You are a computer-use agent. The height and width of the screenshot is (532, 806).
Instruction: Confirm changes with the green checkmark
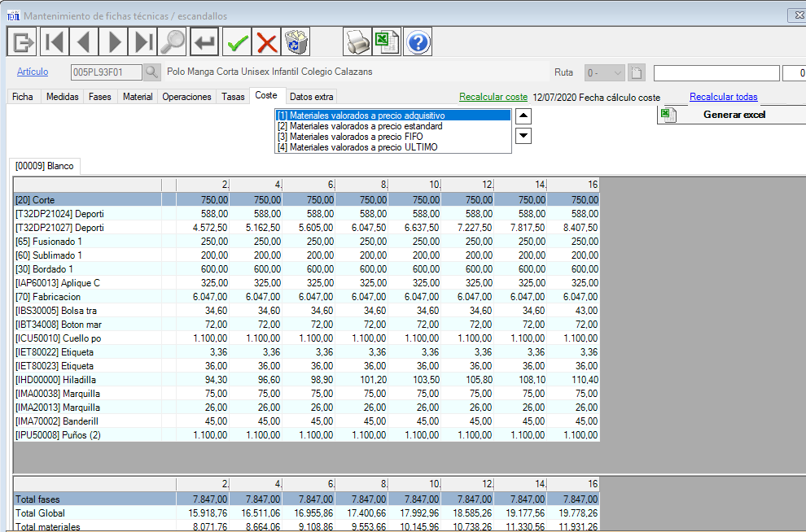point(238,41)
